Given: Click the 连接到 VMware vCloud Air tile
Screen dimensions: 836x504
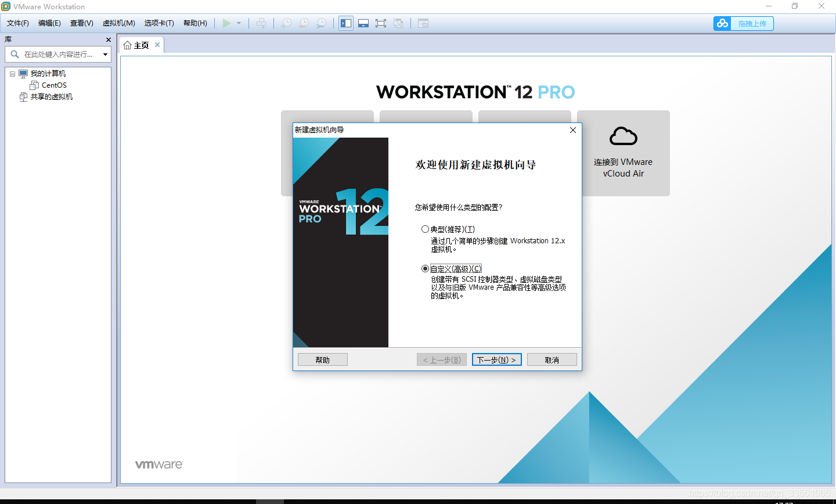Looking at the screenshot, I should 623,153.
